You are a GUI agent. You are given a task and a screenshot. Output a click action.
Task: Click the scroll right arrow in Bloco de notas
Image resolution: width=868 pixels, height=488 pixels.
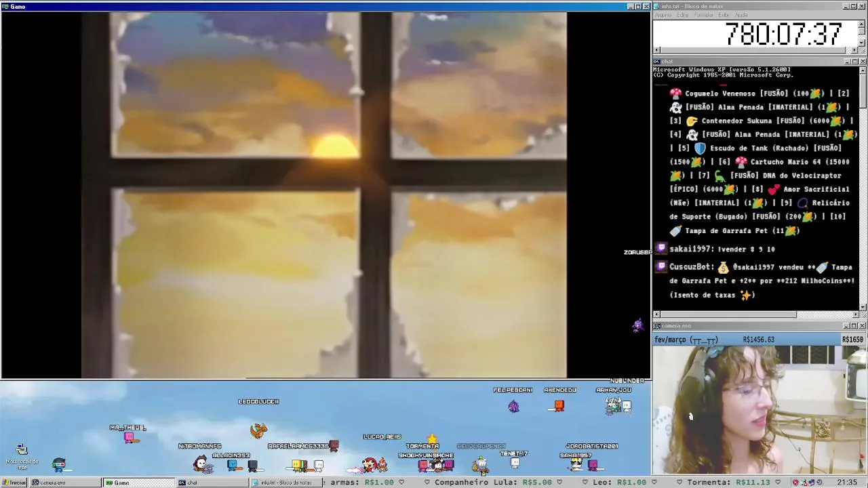854,50
